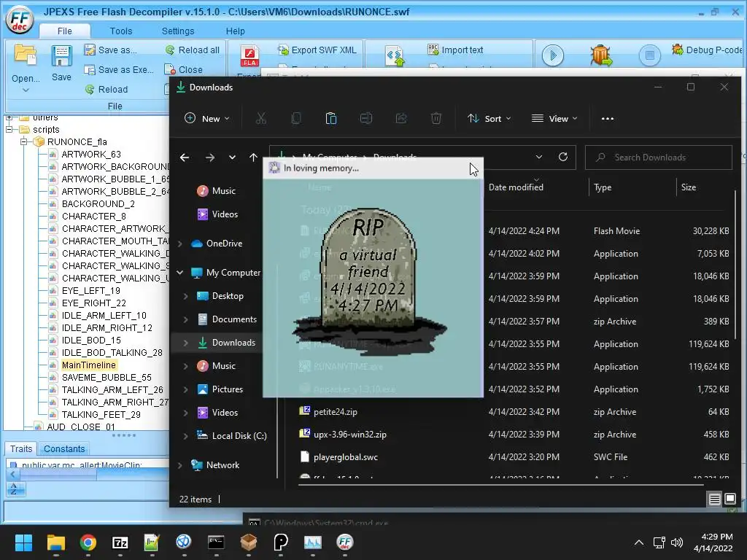Click the Save floppy disk icon
The width and height of the screenshot is (747, 560).
61,56
